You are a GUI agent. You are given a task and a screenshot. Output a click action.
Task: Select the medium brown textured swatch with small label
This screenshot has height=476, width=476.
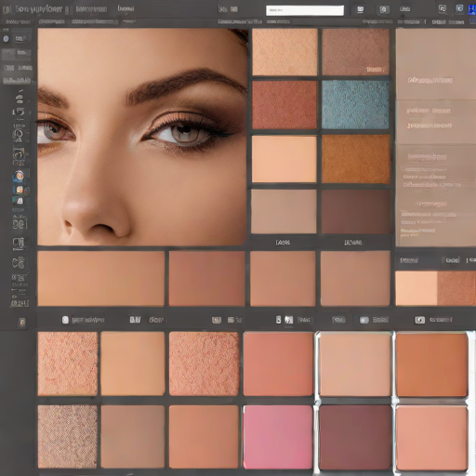tap(355, 52)
